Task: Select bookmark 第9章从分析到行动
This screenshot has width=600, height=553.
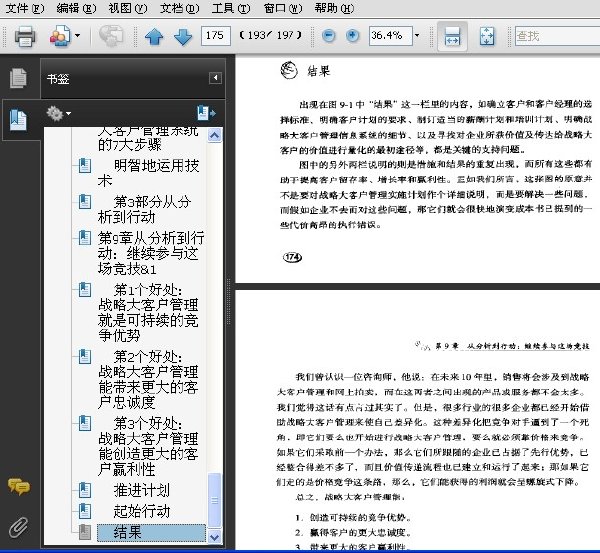Action: point(151,253)
